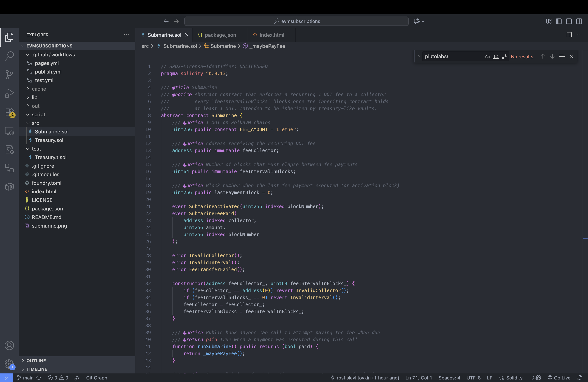Open the Search view in activity bar

[9, 56]
